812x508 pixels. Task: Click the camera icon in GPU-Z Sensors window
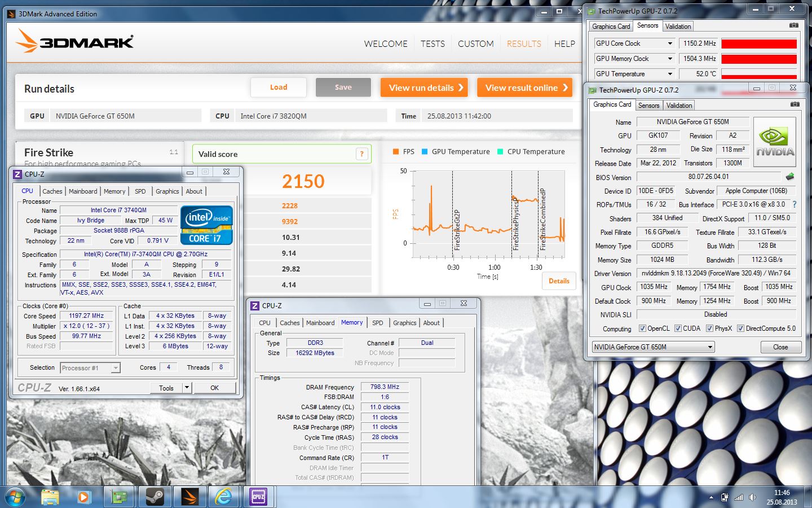(x=793, y=25)
